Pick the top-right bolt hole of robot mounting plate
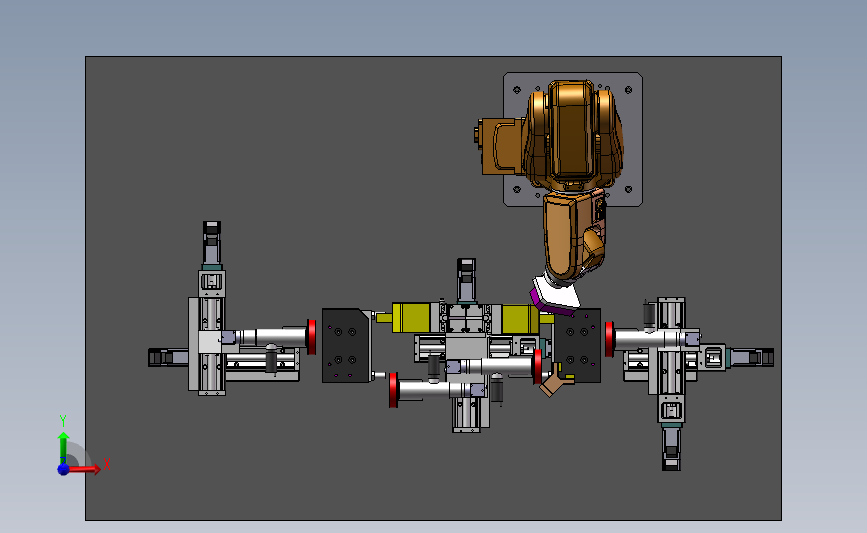Viewport: 867px width, 533px height. (629, 90)
